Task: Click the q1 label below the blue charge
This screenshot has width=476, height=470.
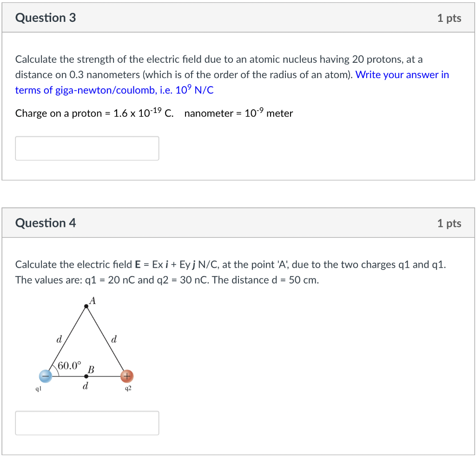Action: click(38, 388)
